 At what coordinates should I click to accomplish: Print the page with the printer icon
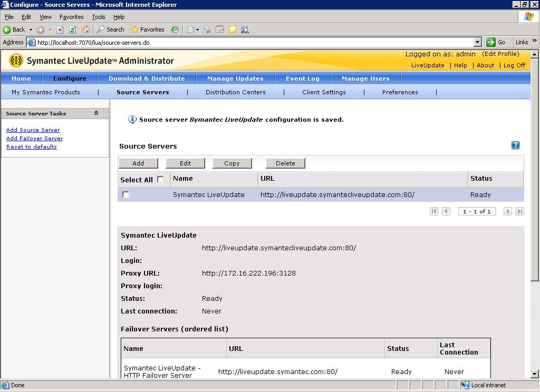click(x=207, y=30)
